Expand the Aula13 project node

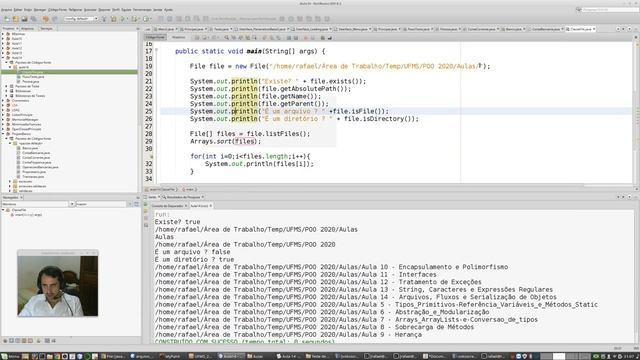tap(3, 53)
